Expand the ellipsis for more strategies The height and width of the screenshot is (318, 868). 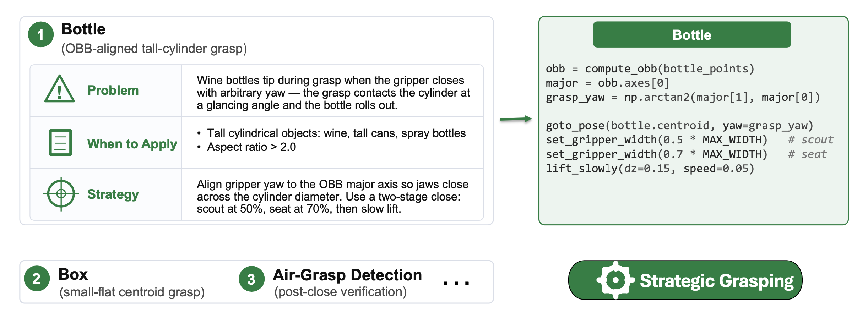coord(456,283)
